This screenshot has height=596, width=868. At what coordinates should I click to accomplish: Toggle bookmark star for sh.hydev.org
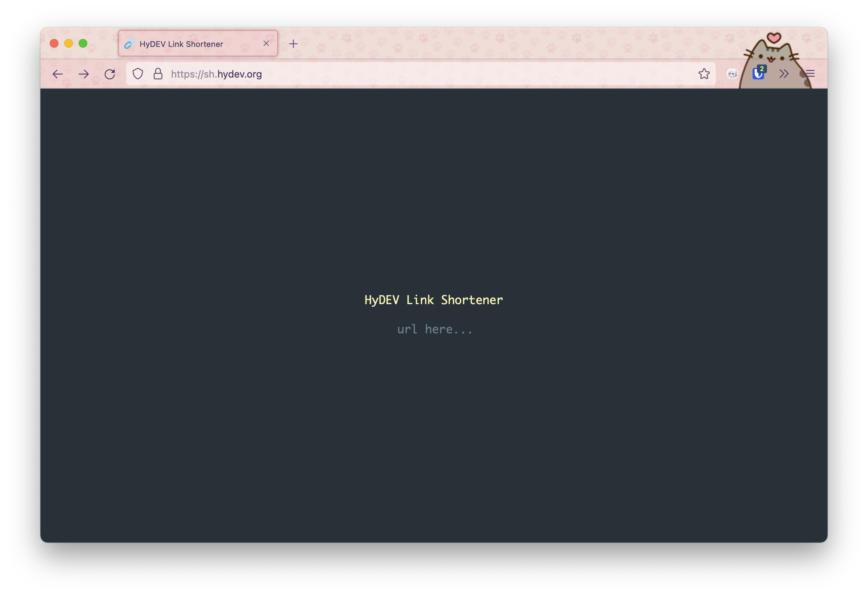(x=704, y=74)
